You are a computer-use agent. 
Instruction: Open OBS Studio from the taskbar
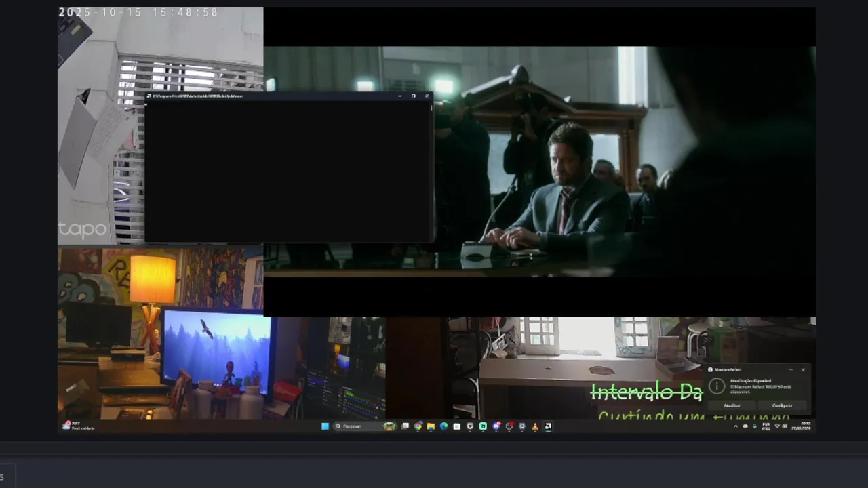click(509, 426)
